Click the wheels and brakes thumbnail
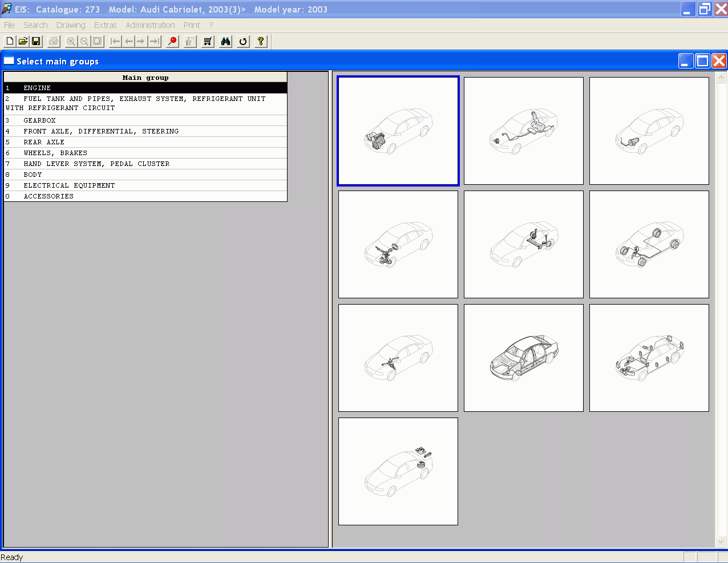The width and height of the screenshot is (728, 563). [649, 244]
